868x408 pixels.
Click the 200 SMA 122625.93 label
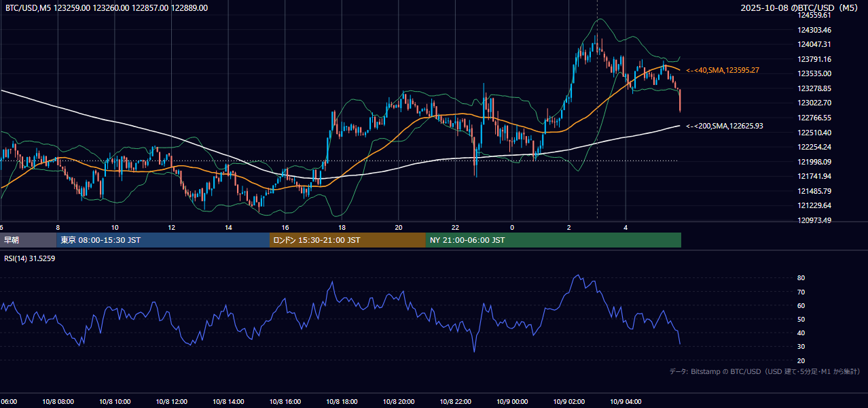point(725,126)
